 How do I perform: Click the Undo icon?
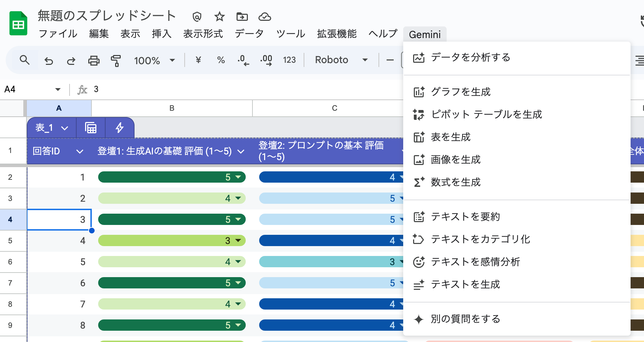[x=49, y=60]
